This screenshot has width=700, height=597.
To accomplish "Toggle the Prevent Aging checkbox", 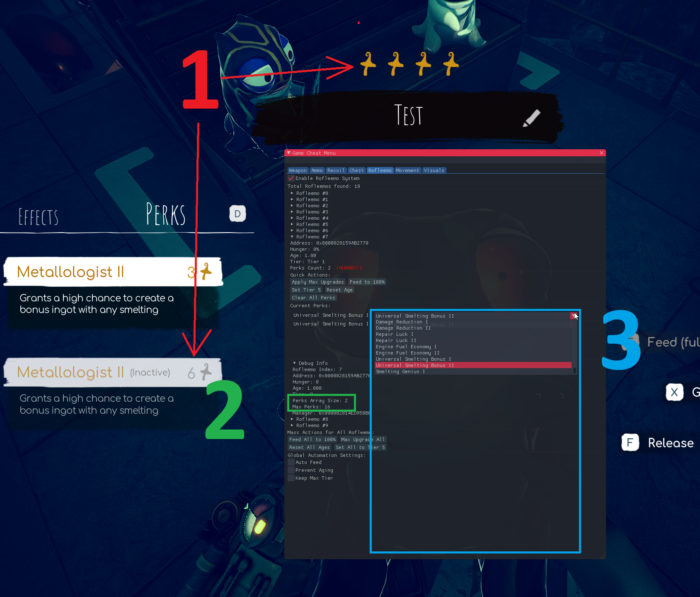I will point(291,470).
